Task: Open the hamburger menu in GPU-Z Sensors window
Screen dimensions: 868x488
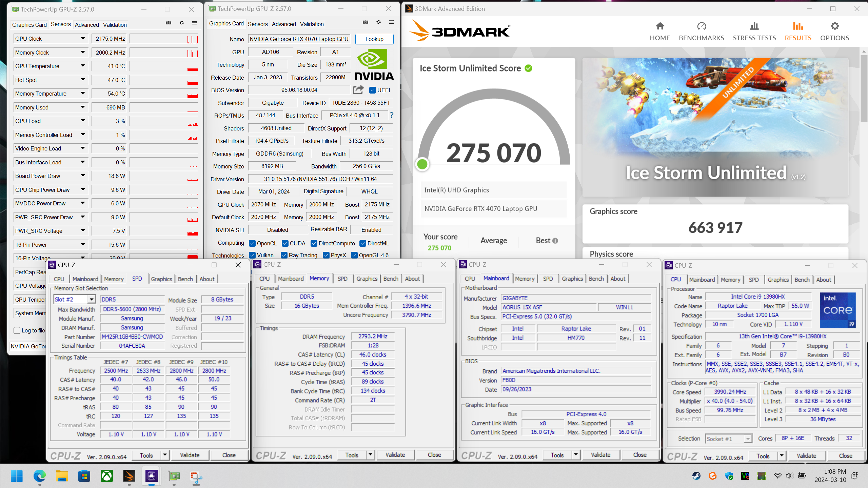Action: coord(195,23)
